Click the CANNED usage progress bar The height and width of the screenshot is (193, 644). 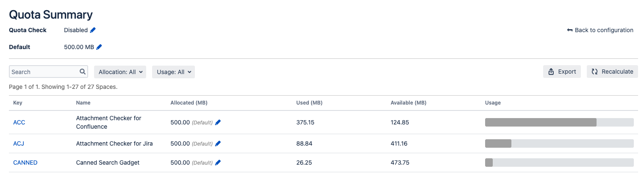pyautogui.click(x=559, y=163)
